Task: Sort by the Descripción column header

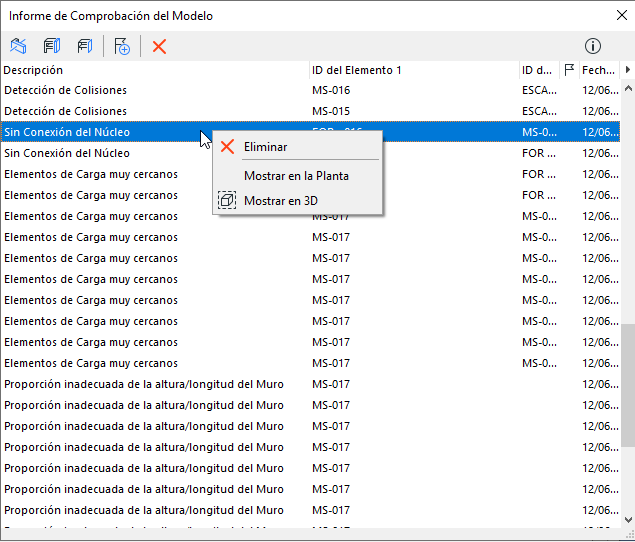Action: click(x=150, y=70)
